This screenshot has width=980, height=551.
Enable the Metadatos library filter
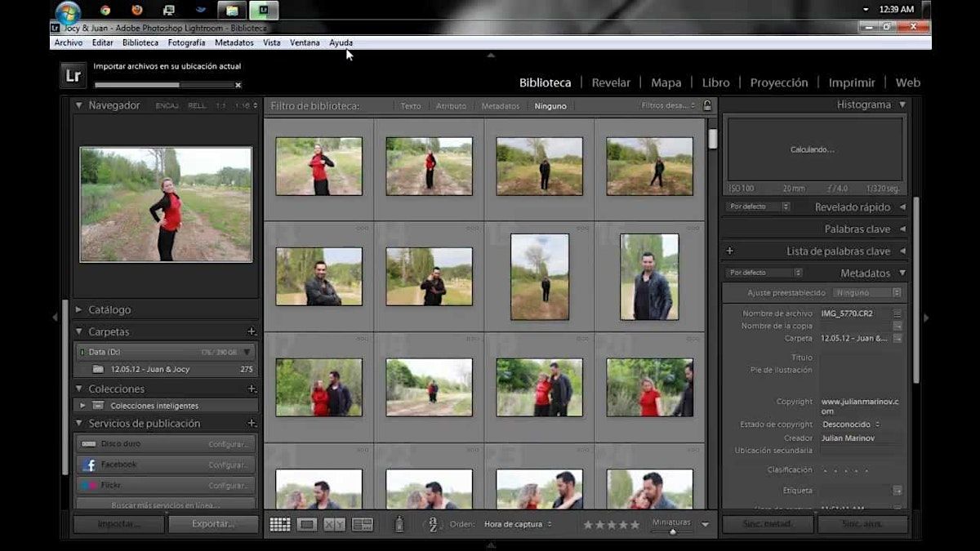pyautogui.click(x=500, y=106)
